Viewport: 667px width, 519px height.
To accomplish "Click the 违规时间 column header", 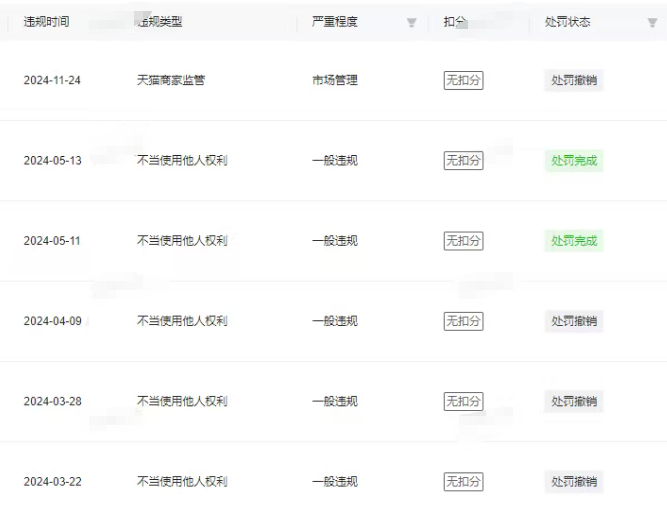I will tap(46, 22).
